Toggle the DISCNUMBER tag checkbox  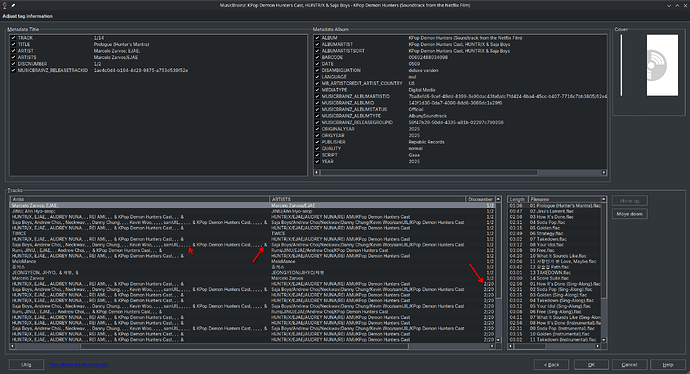[x=13, y=64]
